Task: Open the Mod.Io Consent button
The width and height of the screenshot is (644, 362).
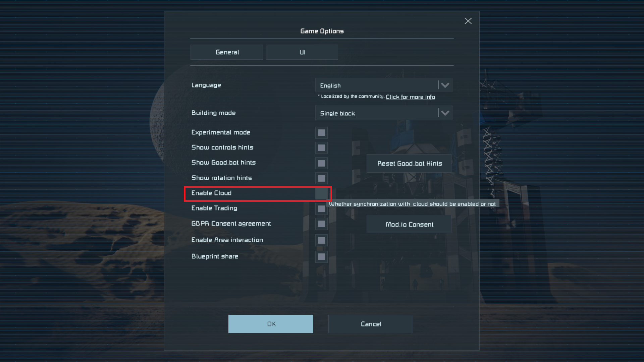Action: (409, 224)
